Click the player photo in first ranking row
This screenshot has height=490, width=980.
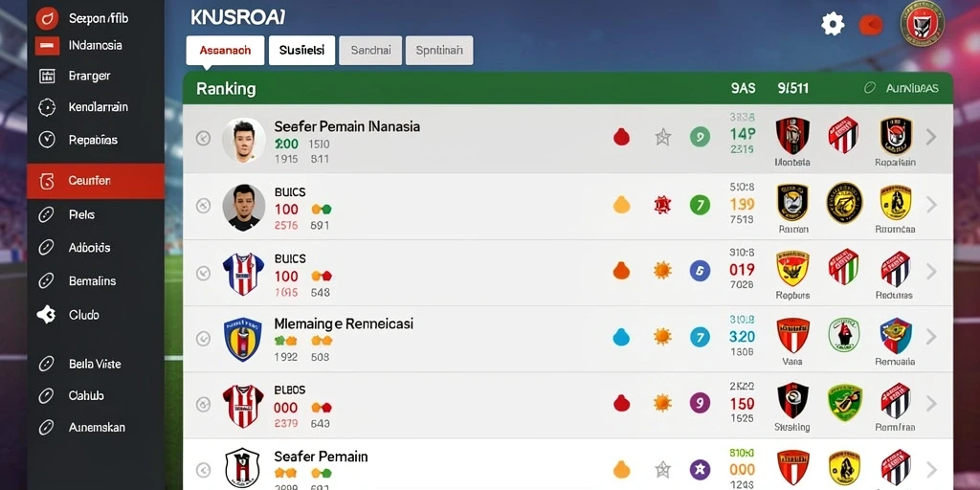(244, 140)
